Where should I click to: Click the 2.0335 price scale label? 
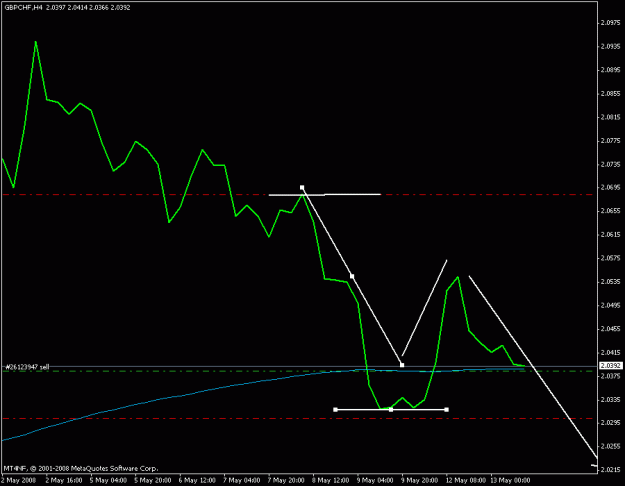(x=611, y=399)
